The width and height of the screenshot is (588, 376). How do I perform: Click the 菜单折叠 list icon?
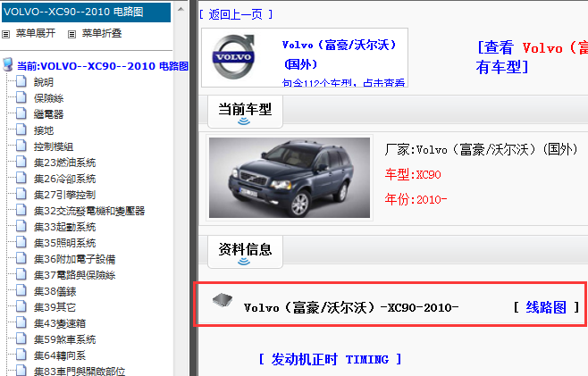[x=71, y=35]
